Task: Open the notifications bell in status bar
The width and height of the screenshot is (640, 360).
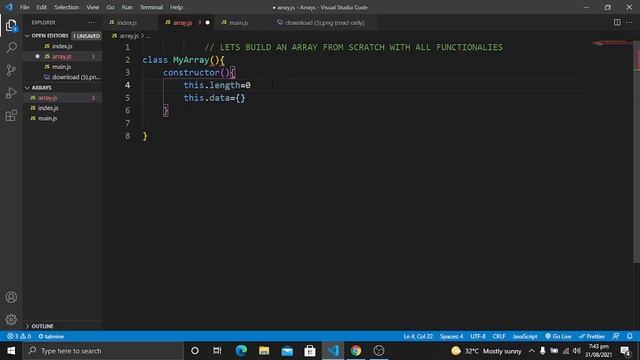Action: (x=629, y=336)
